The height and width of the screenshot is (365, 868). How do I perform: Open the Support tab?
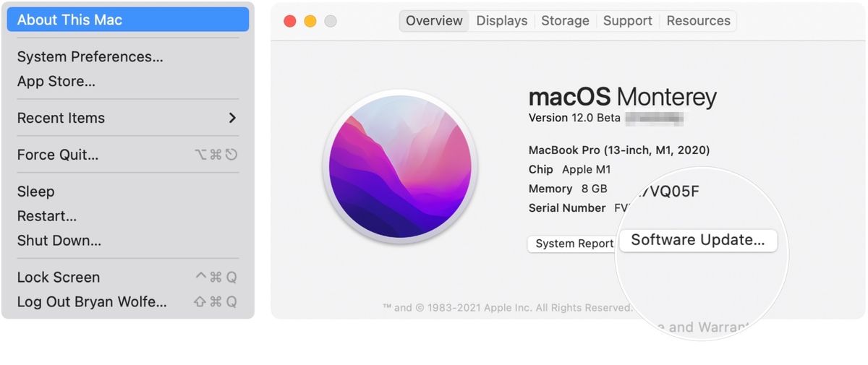coord(628,21)
